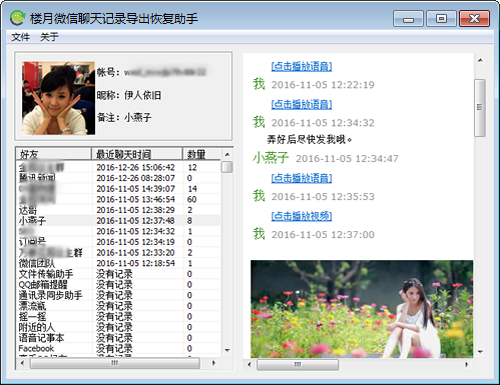The height and width of the screenshot is (385, 500).
Task: Maximize the window
Action: [441, 18]
